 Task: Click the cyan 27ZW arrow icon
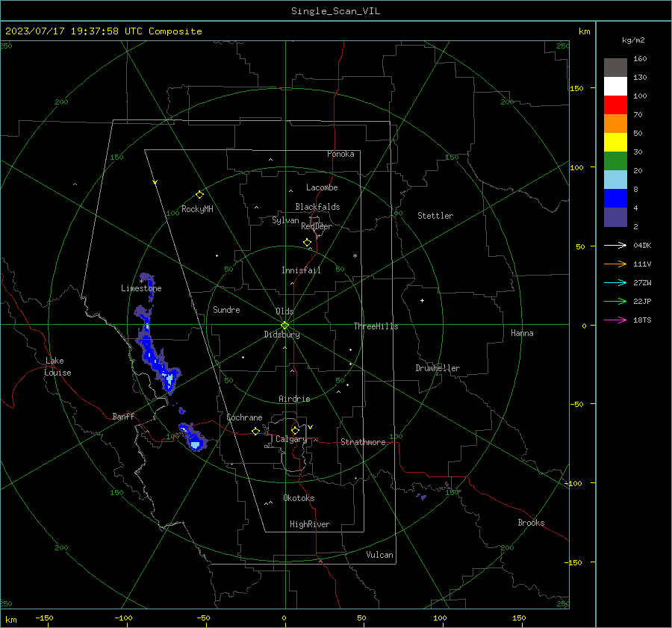click(x=615, y=282)
